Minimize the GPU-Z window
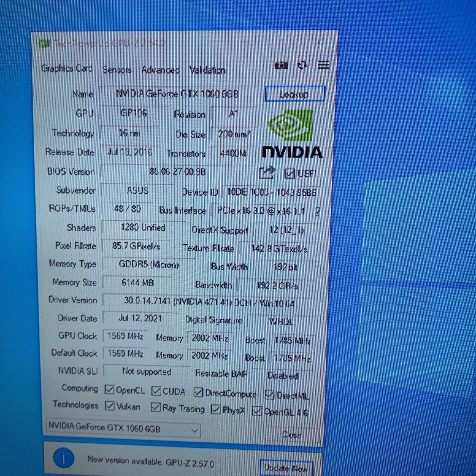476x476 pixels. (x=245, y=42)
